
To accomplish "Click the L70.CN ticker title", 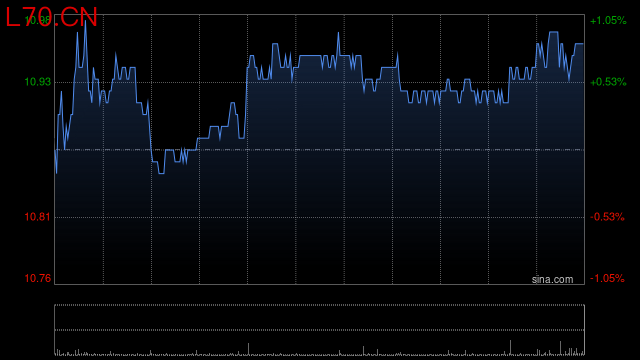I will click(51, 18).
